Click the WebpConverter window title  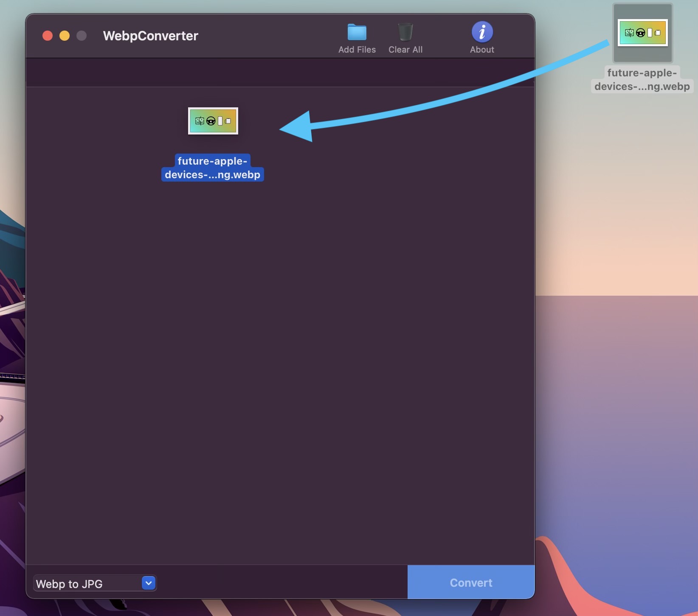150,36
